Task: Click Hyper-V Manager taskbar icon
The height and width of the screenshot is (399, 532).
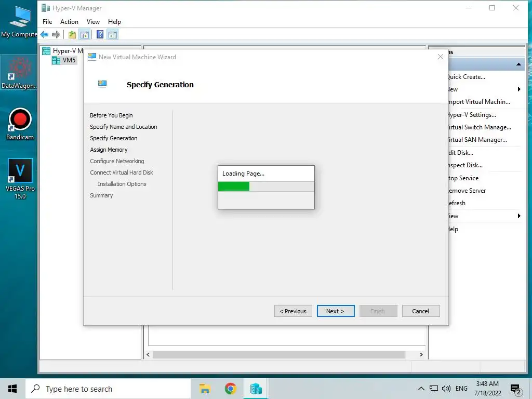Action: click(256, 389)
